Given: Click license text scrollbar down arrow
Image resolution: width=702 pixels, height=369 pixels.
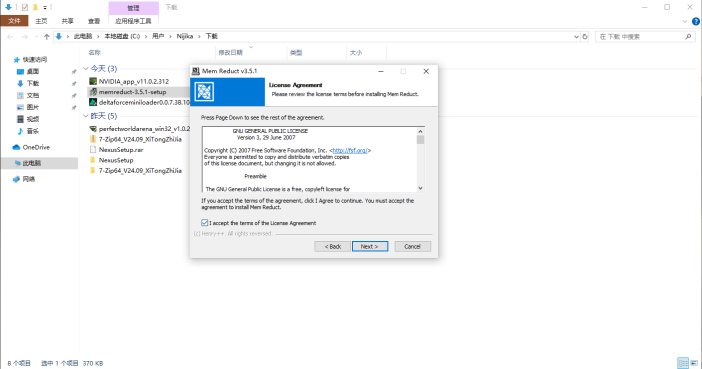Looking at the screenshot, I should [x=420, y=188].
